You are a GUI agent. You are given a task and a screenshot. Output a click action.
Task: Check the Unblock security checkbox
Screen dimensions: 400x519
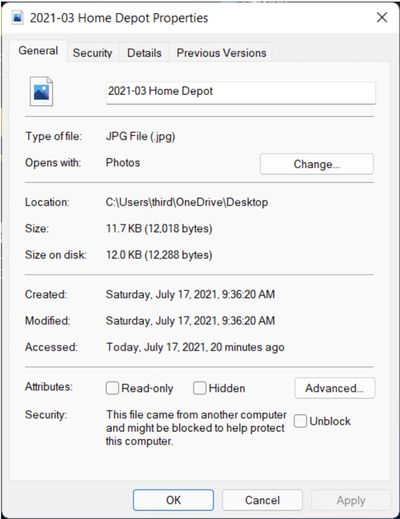pyautogui.click(x=300, y=421)
